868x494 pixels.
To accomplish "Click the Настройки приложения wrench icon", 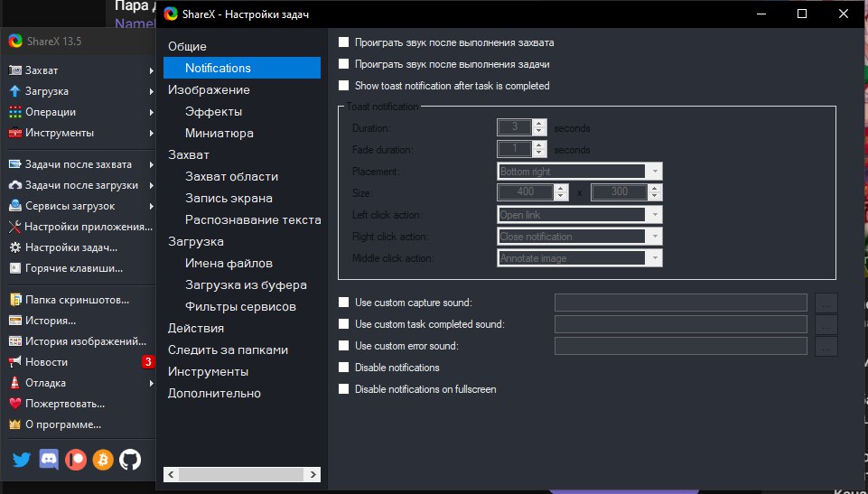I will pyautogui.click(x=15, y=227).
